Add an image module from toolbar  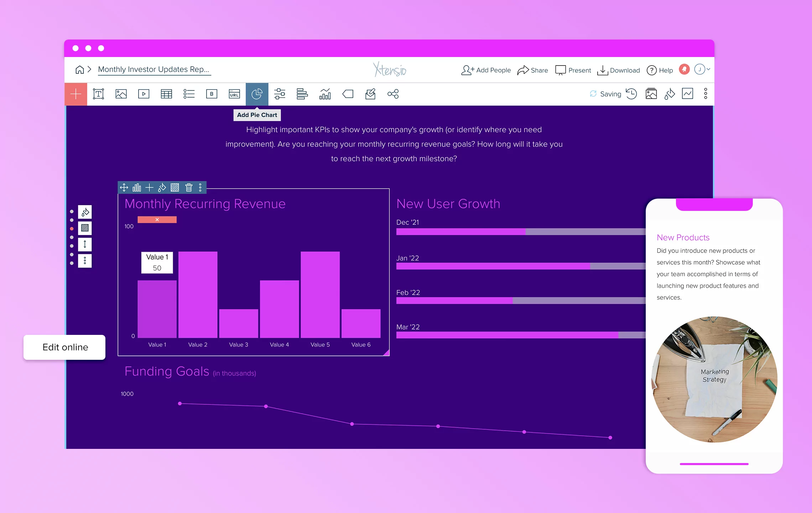click(x=121, y=94)
